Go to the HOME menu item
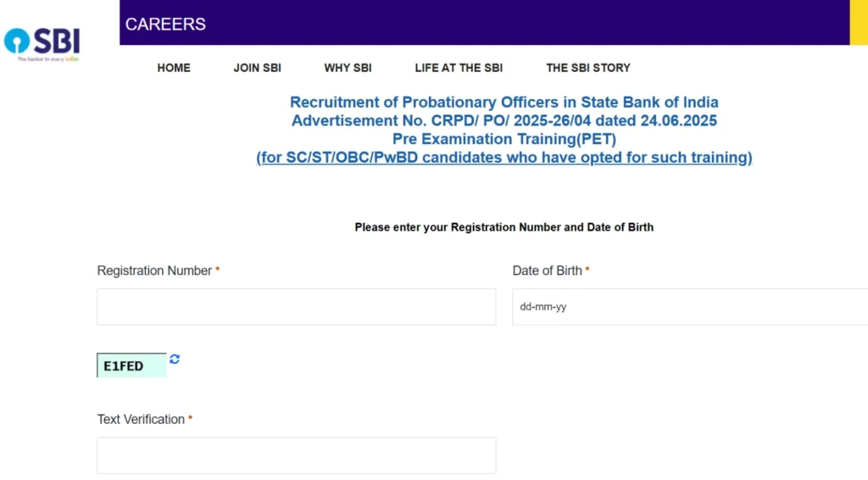Screen dimensions: 868x480 (x=174, y=68)
